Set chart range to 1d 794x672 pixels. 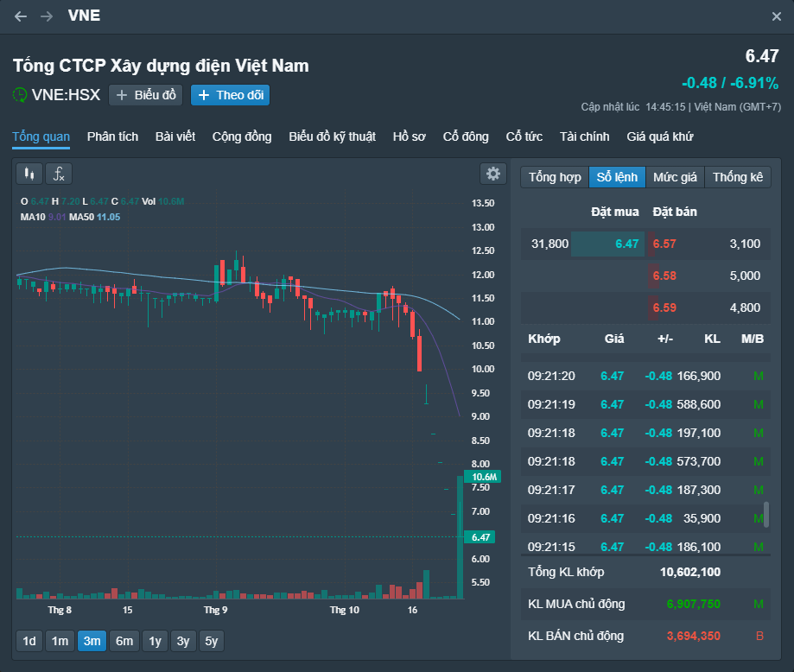click(29, 641)
